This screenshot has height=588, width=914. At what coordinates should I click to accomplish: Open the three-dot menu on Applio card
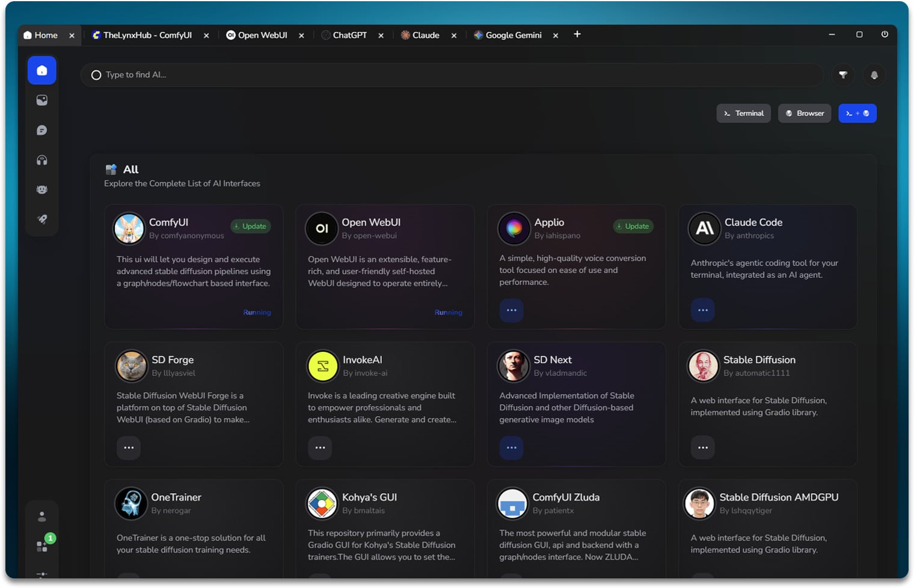511,310
